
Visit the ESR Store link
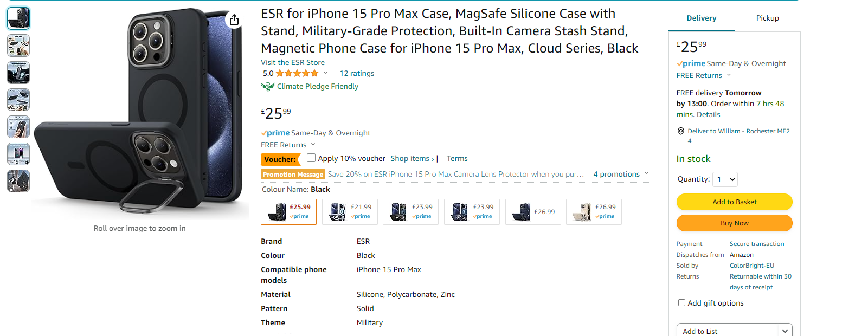293,62
